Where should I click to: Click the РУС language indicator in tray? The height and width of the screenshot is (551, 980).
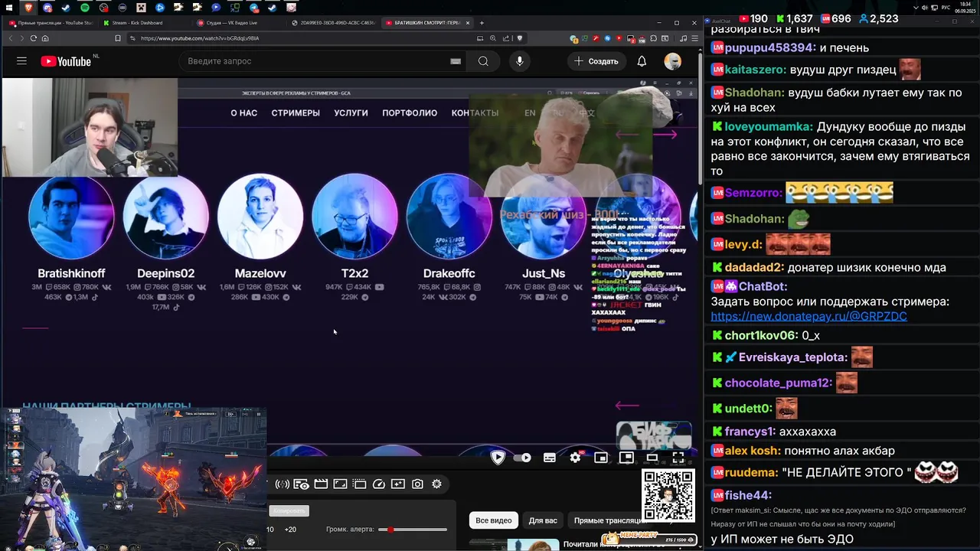(x=946, y=7)
